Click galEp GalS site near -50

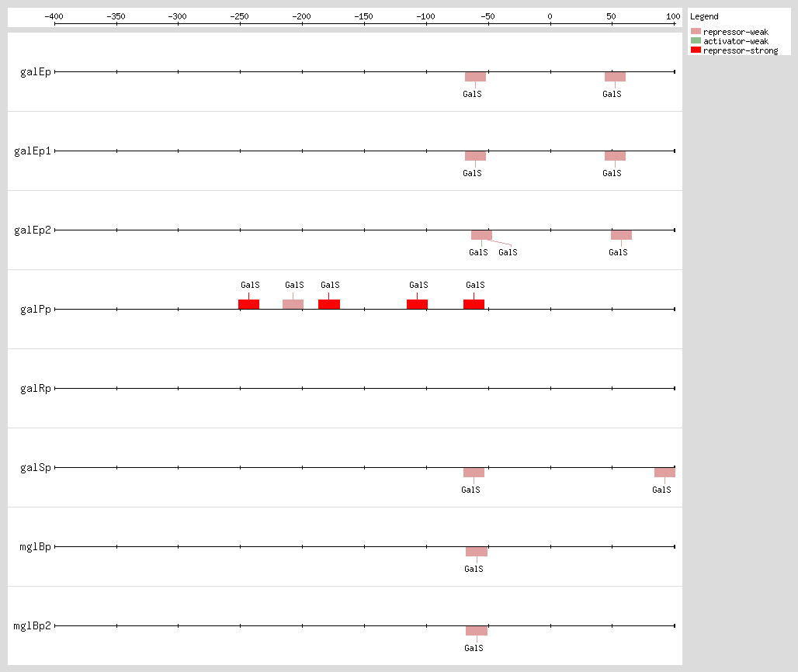tap(475, 77)
